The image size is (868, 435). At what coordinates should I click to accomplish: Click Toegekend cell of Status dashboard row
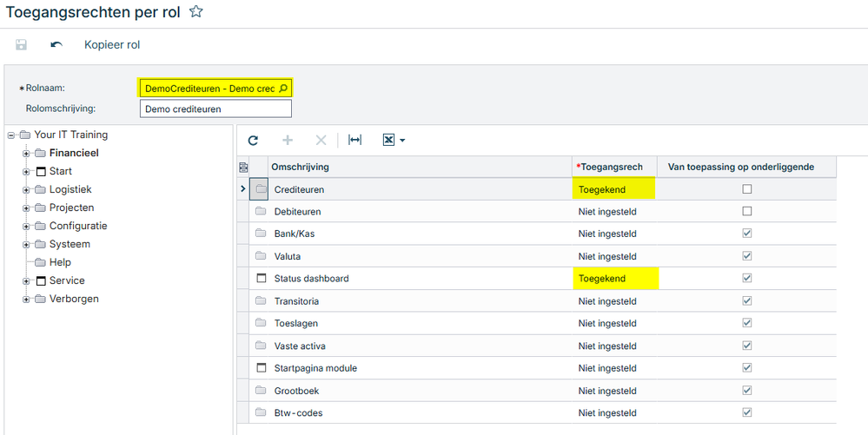pos(614,279)
